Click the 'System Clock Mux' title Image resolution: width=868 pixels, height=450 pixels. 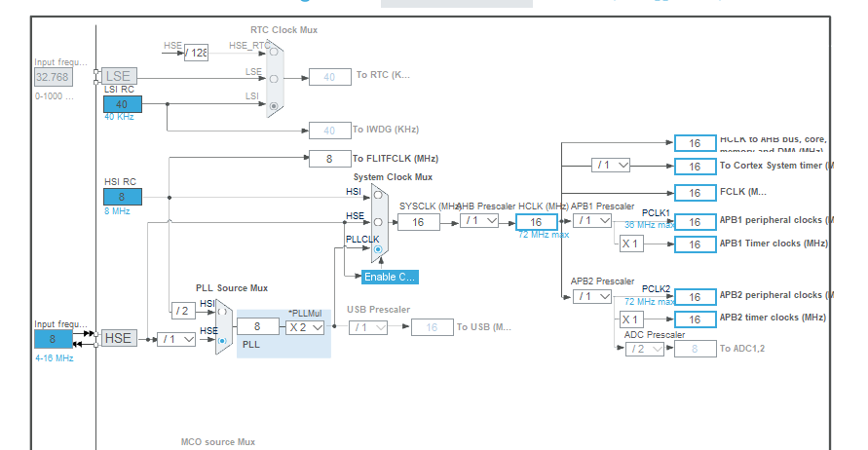393,177
